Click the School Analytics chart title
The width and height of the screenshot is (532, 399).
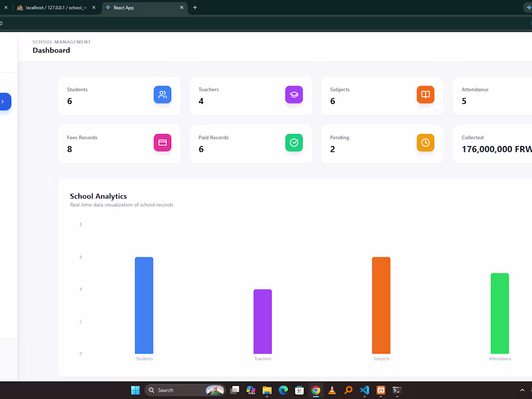point(98,196)
